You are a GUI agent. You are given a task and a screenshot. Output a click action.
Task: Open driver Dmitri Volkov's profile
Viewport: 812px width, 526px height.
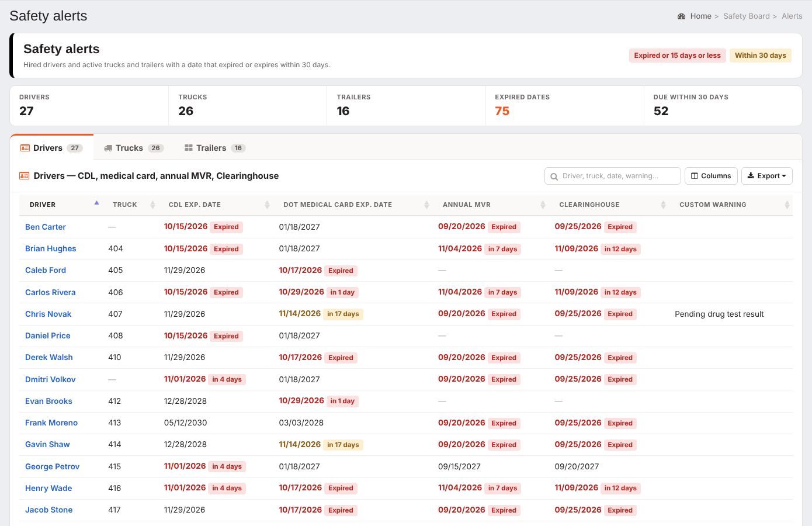[x=50, y=379]
